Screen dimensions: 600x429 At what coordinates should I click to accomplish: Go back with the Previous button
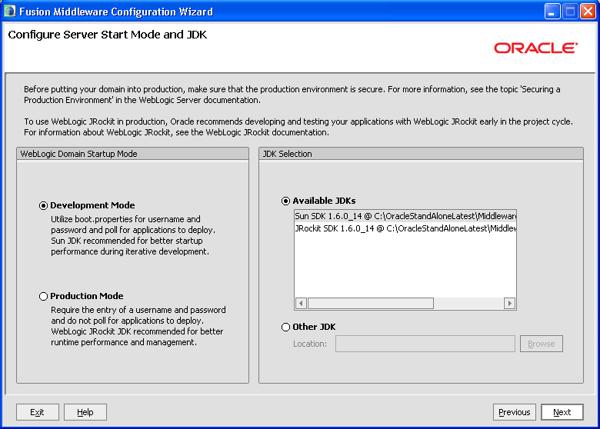pos(514,412)
